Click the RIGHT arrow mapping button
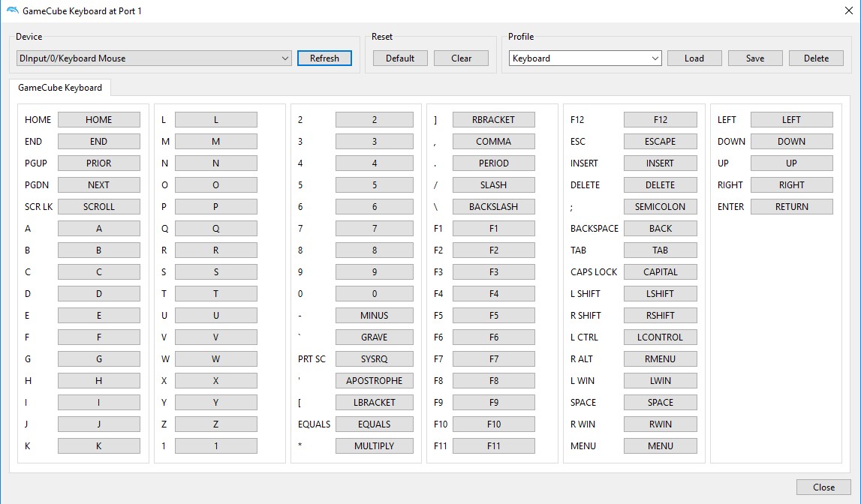This screenshot has height=504, width=861. (x=792, y=184)
